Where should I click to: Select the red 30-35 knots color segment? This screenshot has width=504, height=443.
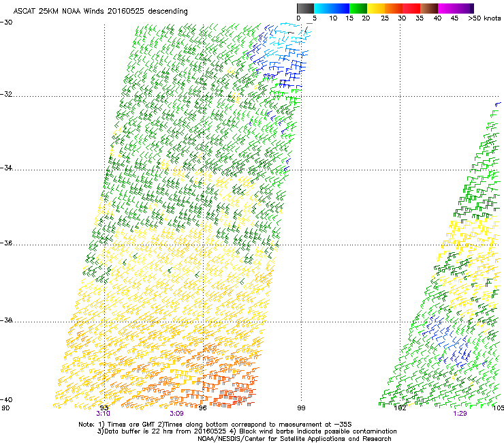(x=411, y=8)
